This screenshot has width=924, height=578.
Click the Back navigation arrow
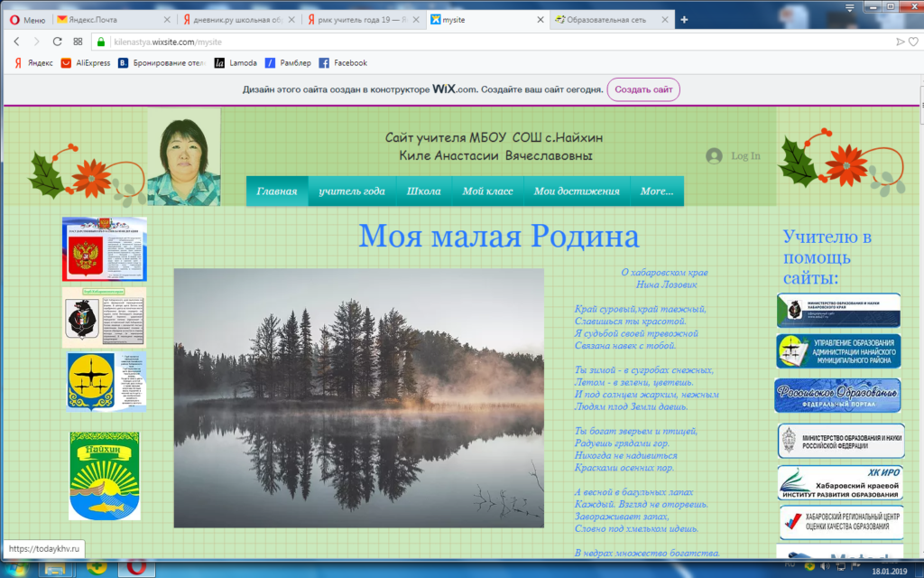(x=17, y=42)
